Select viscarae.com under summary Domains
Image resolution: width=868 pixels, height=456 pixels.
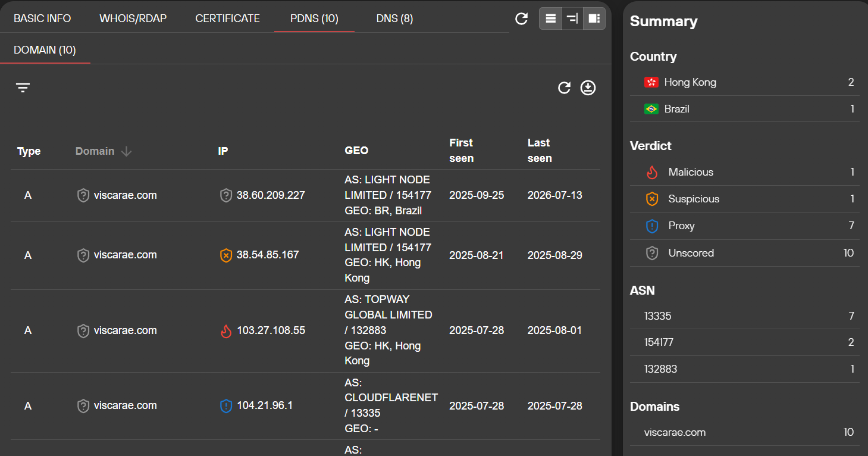[745, 432]
